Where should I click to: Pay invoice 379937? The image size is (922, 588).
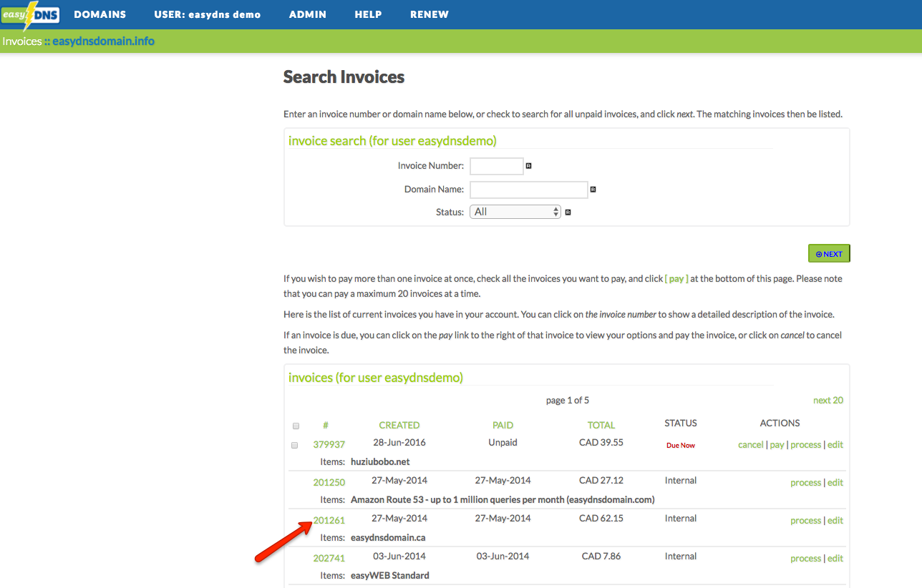pos(777,444)
